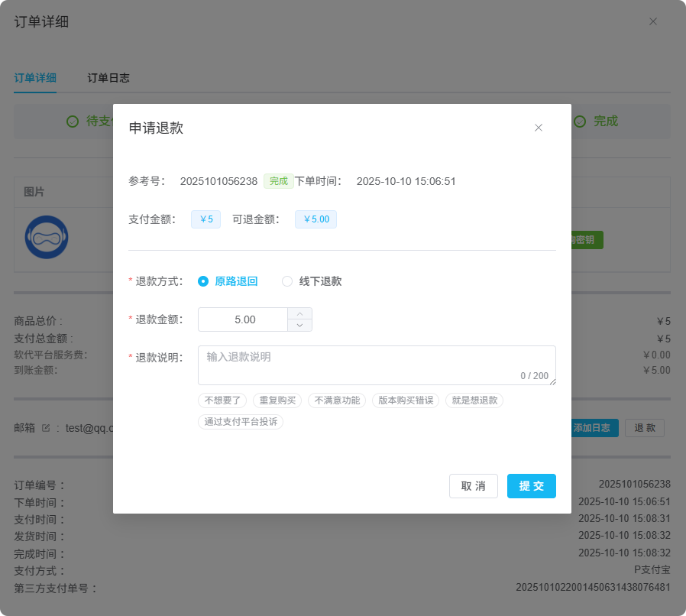Image resolution: width=686 pixels, height=616 pixels.
Task: Select the 线下退款 refund method
Action: (286, 281)
